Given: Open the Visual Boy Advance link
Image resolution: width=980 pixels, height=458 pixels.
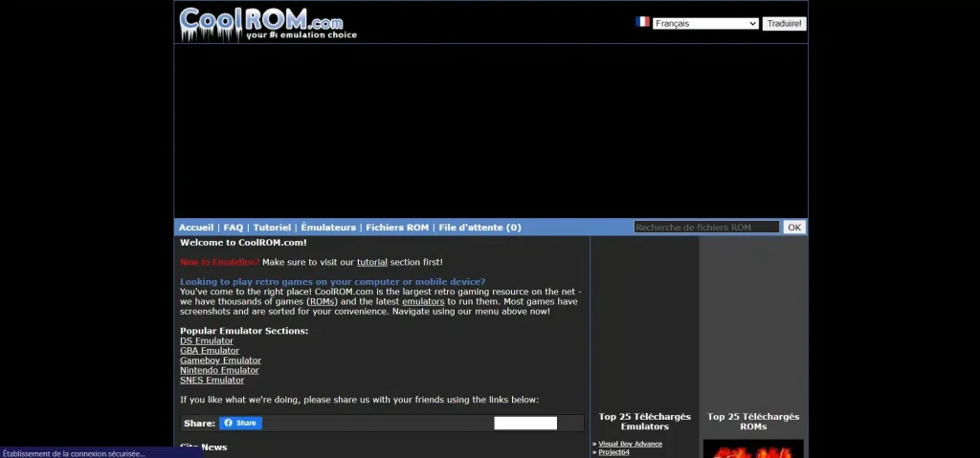Looking at the screenshot, I should [630, 445].
